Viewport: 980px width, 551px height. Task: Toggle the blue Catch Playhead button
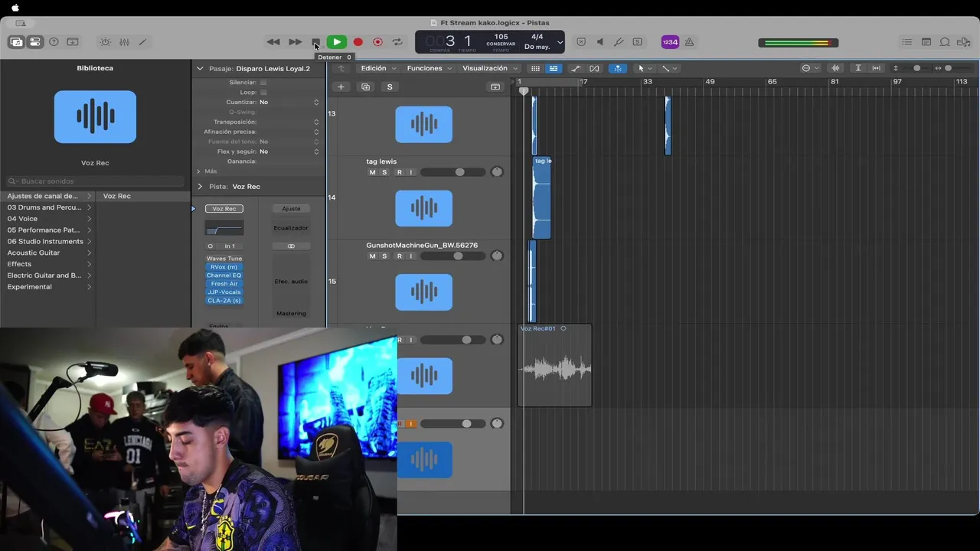pos(618,68)
